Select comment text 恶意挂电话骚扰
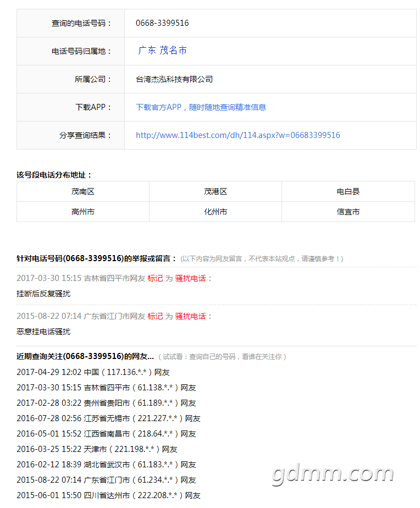The width and height of the screenshot is (420, 508). (x=43, y=332)
